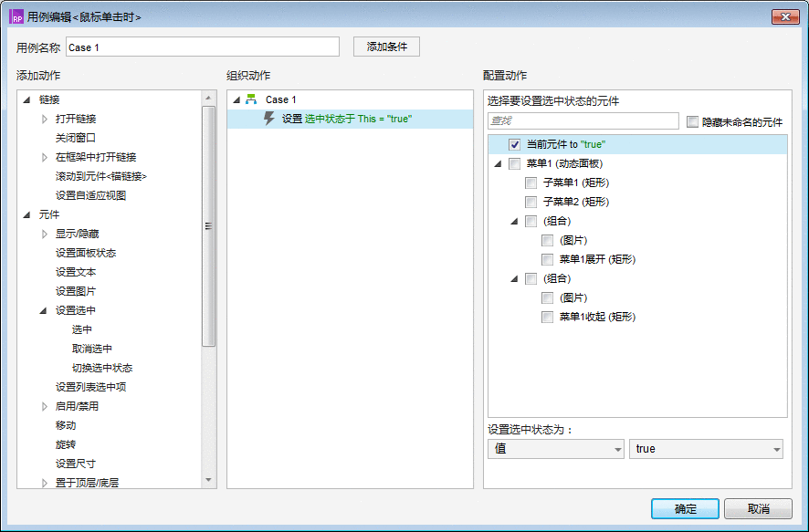Check the (图片) box above 菜单1收起
This screenshot has width=809, height=532.
548,297
